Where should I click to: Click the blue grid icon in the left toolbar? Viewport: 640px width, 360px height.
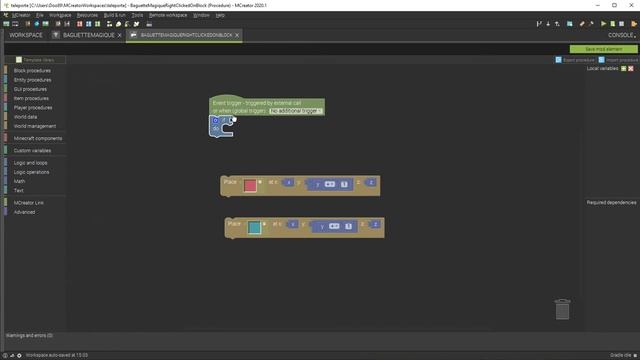(x=88, y=24)
